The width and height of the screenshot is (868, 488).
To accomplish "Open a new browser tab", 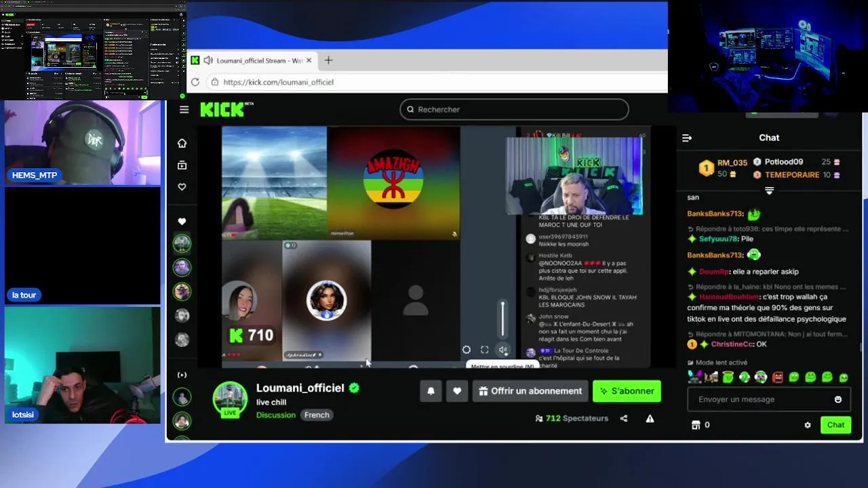I will pyautogui.click(x=328, y=60).
